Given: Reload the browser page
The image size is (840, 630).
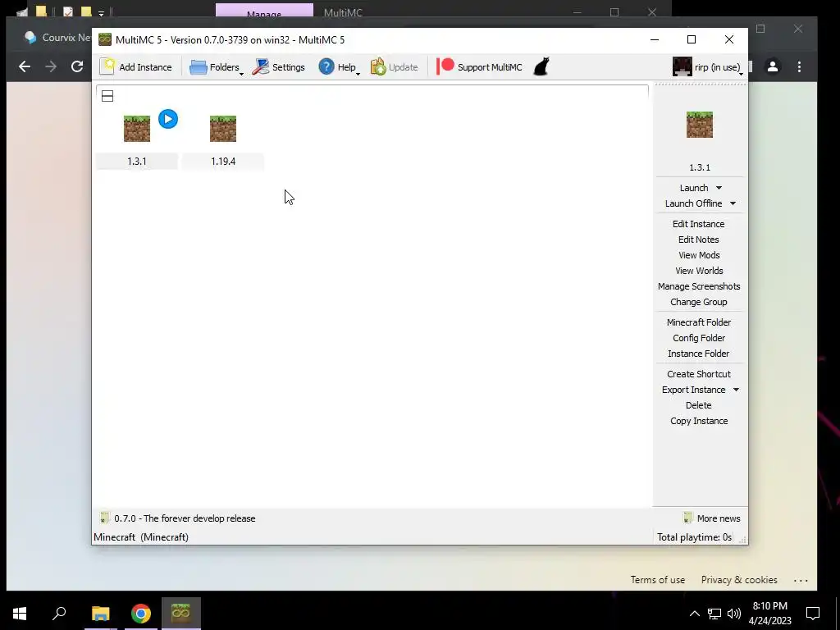Looking at the screenshot, I should (x=77, y=66).
